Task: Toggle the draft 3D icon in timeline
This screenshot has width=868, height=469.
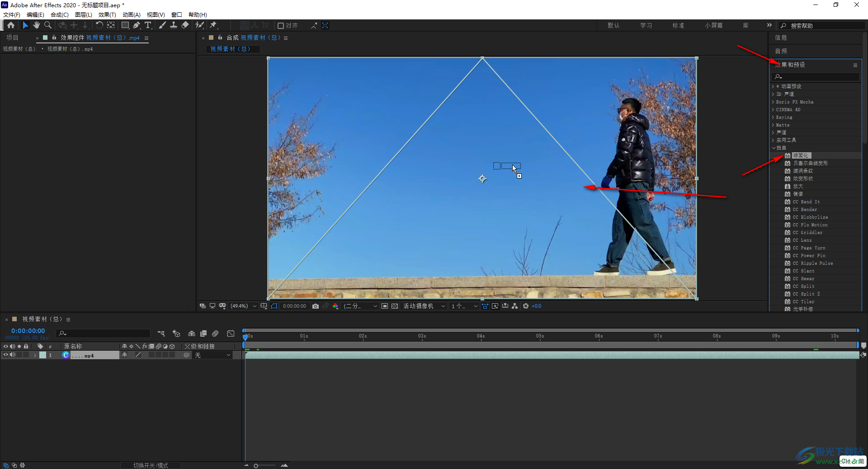Action: [176, 333]
